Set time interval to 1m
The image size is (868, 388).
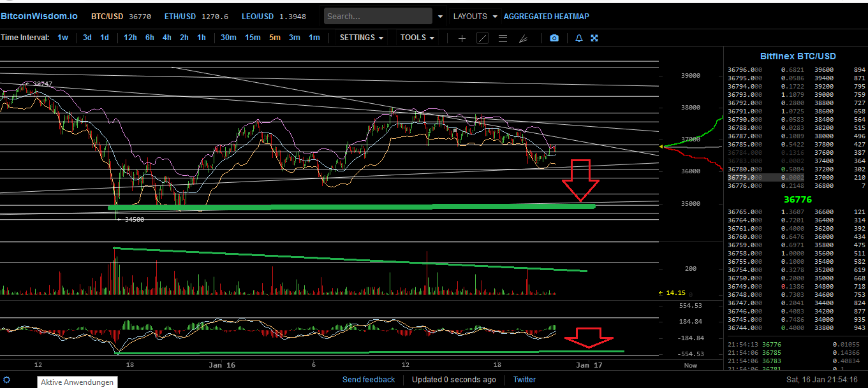(x=314, y=38)
